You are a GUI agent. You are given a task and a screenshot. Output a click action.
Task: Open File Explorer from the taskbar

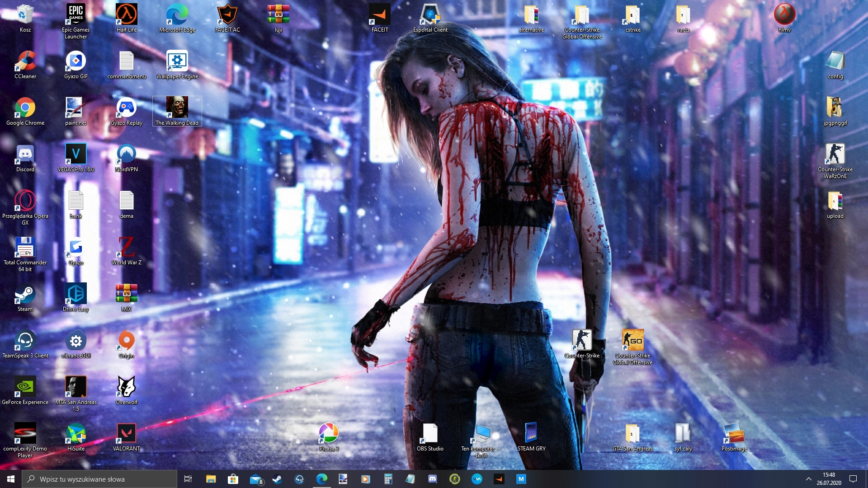pyautogui.click(x=211, y=479)
